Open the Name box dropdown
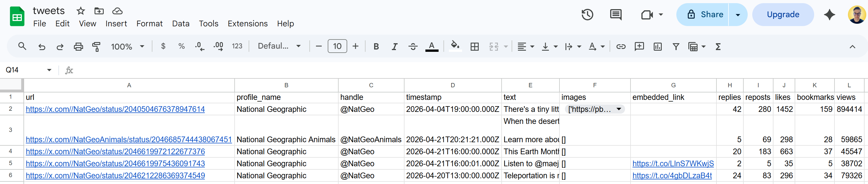Image resolution: width=868 pixels, height=184 pixels. coord(49,70)
